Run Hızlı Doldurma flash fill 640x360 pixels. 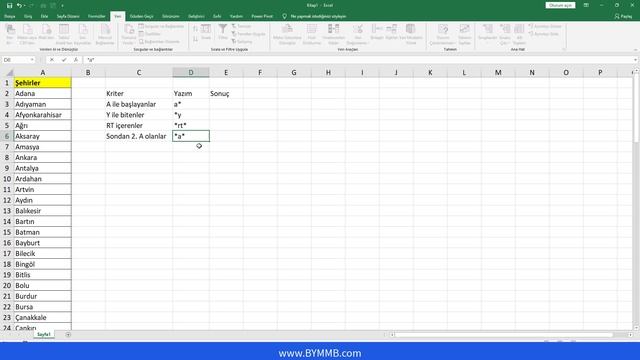point(312,34)
